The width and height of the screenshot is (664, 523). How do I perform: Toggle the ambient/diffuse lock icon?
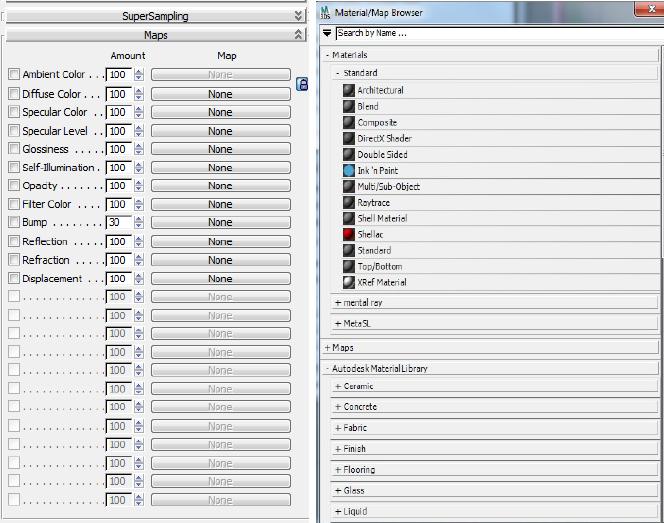click(x=302, y=84)
